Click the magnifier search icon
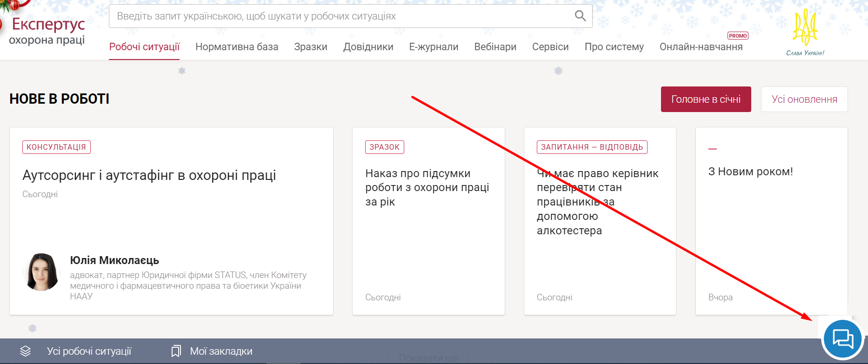 point(580,16)
